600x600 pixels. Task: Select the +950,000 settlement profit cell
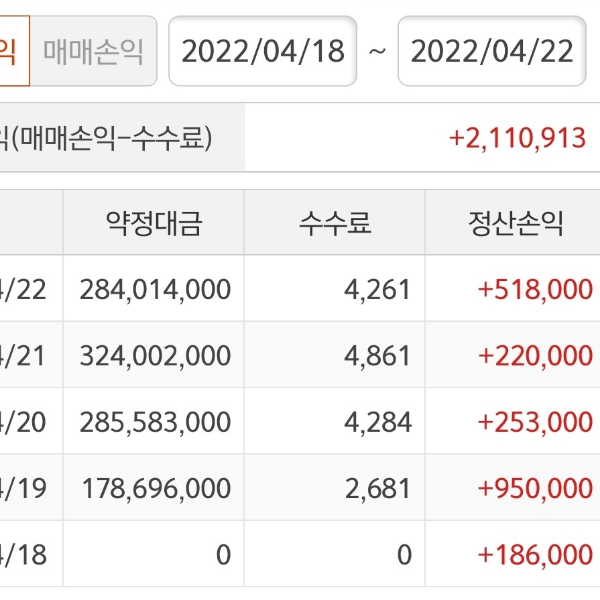click(x=535, y=488)
